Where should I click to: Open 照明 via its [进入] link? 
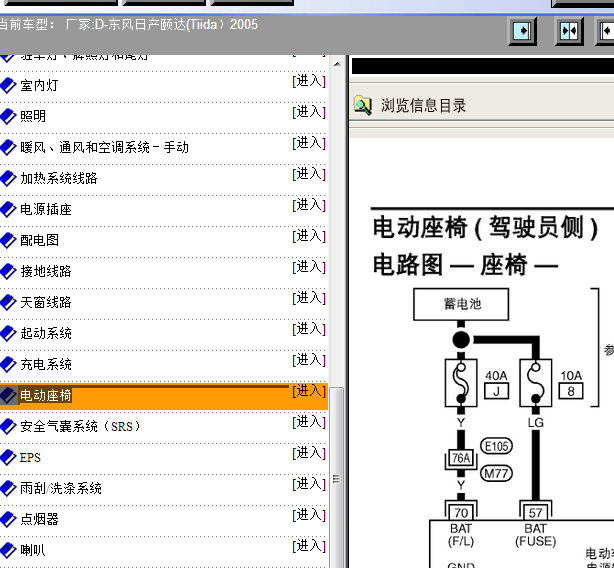pos(309,112)
